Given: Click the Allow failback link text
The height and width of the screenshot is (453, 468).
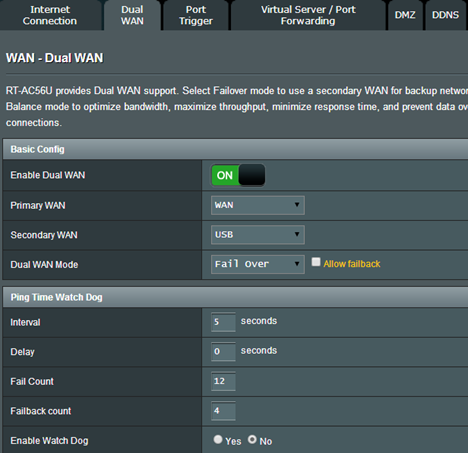Looking at the screenshot, I should point(352,264).
